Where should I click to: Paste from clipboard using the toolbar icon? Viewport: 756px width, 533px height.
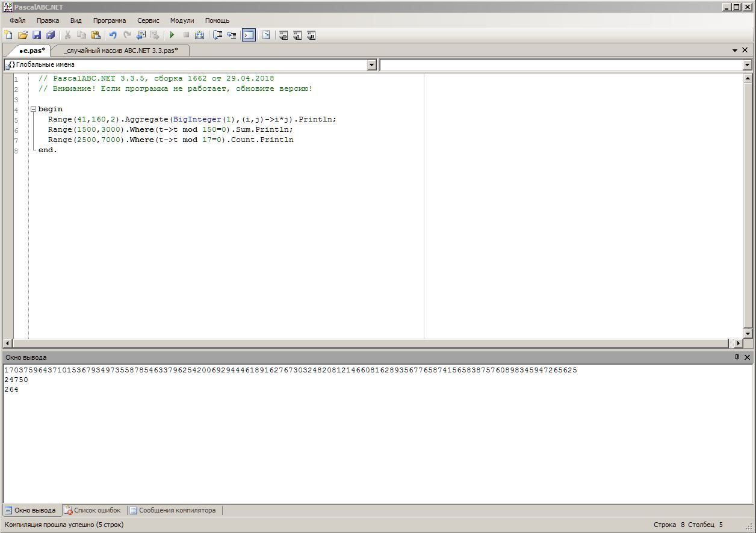(95, 35)
